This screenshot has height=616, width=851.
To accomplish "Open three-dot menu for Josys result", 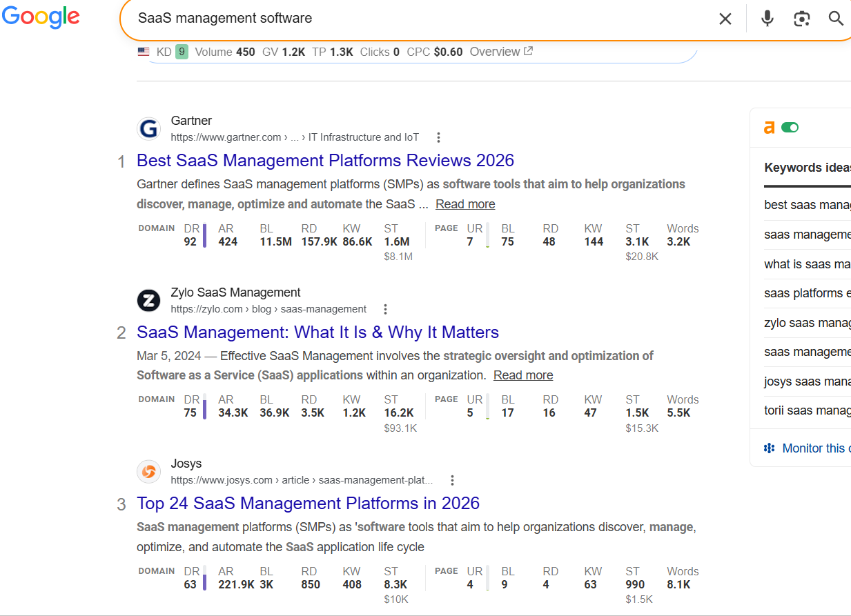I will (x=452, y=480).
